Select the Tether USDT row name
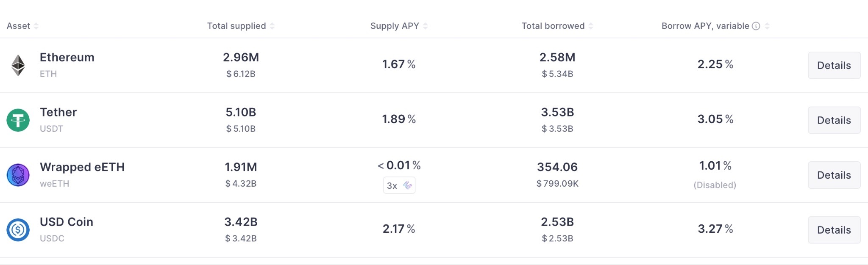 [58, 113]
